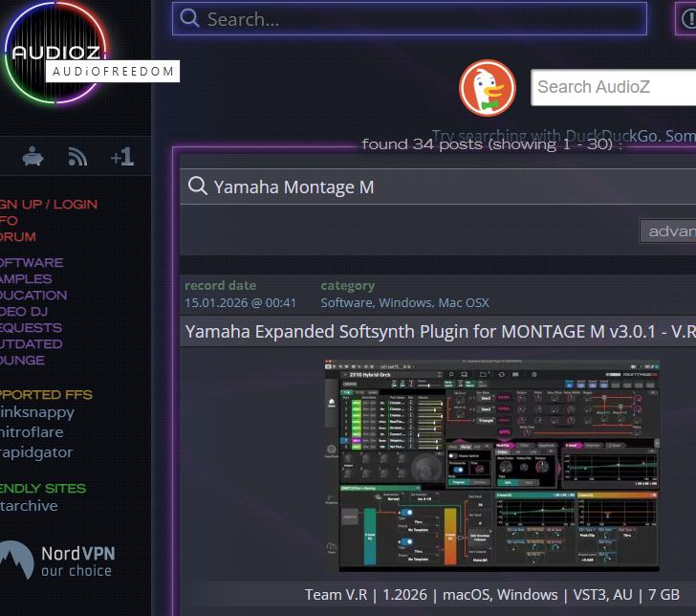696x616 pixels.
Task: Open the RSS feed icon
Action: point(77,156)
